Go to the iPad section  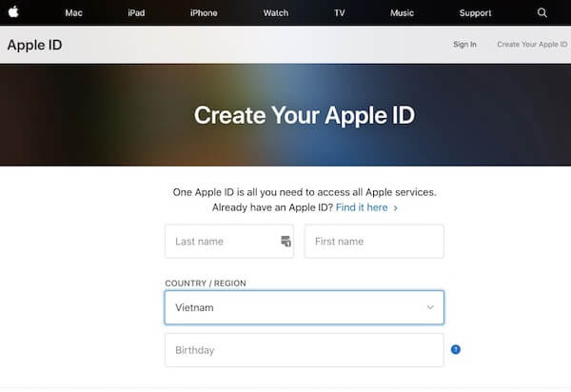point(136,13)
